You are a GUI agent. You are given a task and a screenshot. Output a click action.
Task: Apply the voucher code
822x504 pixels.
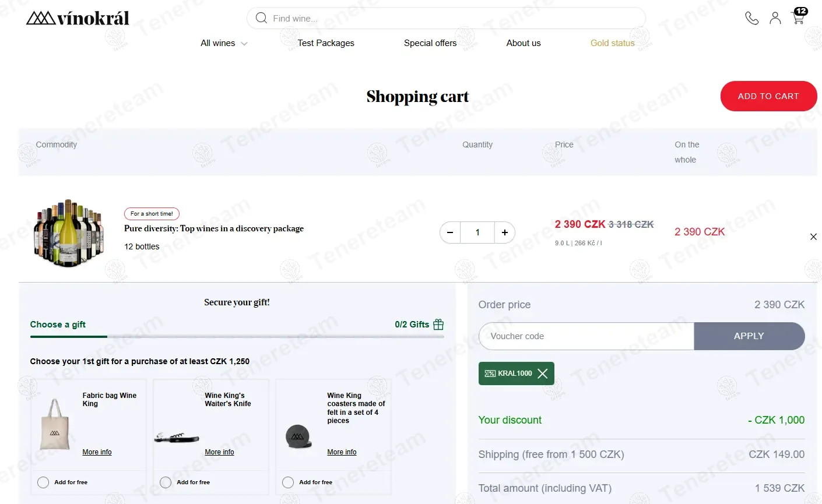point(749,336)
